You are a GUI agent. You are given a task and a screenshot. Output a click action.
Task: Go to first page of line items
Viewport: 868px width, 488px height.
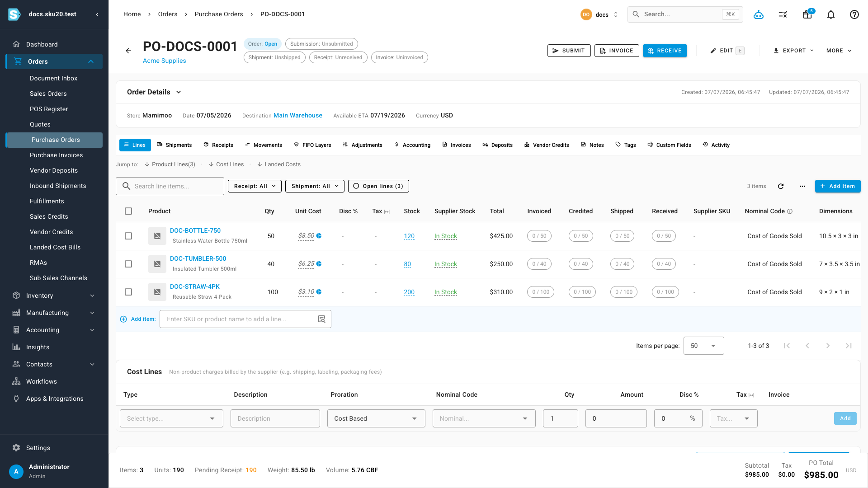tap(787, 346)
